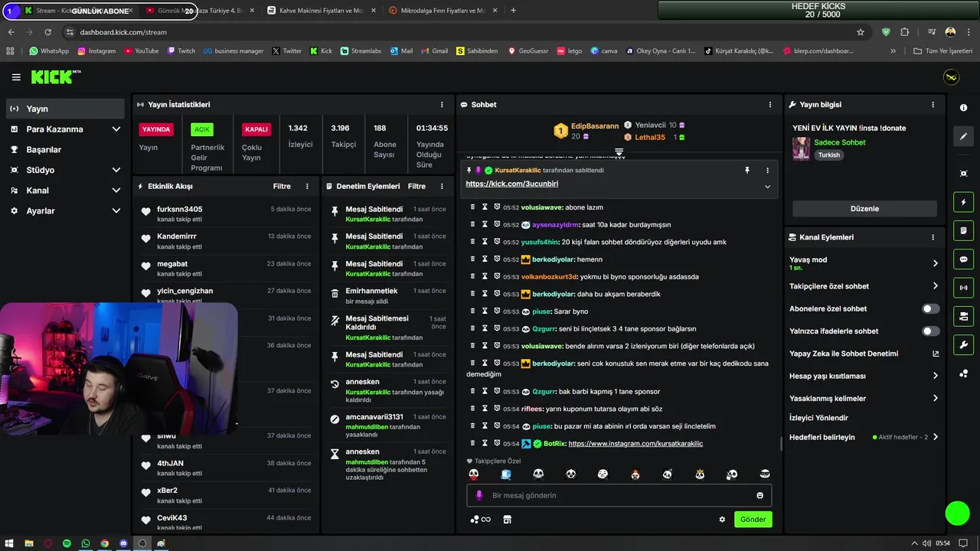Open WhatsApp from Windows taskbar

tap(86, 543)
